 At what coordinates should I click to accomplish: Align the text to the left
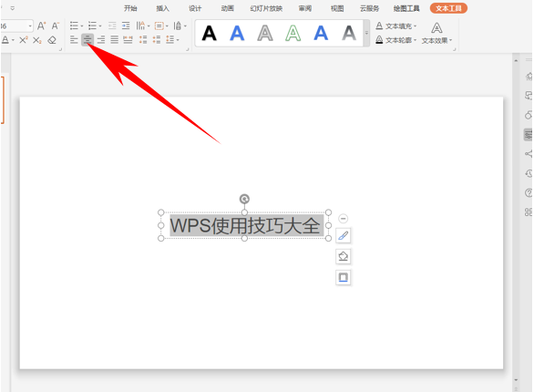74,40
